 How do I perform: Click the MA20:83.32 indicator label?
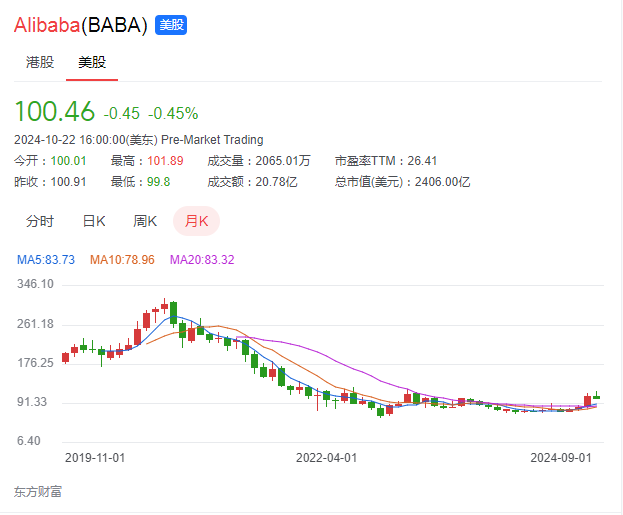pos(202,259)
